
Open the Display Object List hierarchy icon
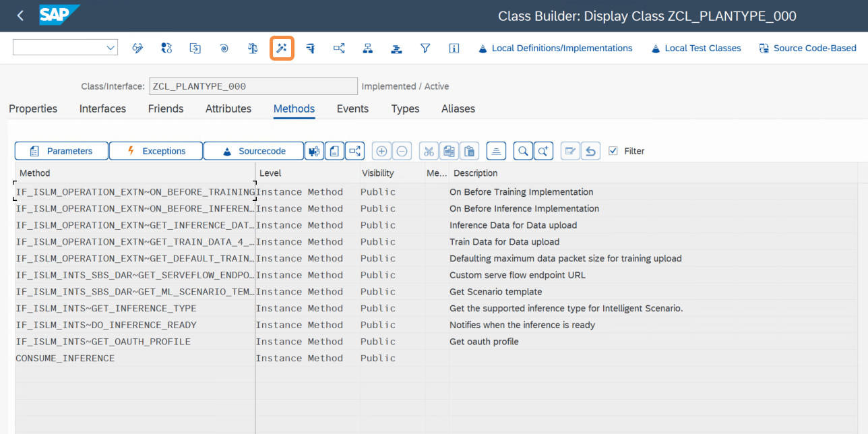point(368,49)
